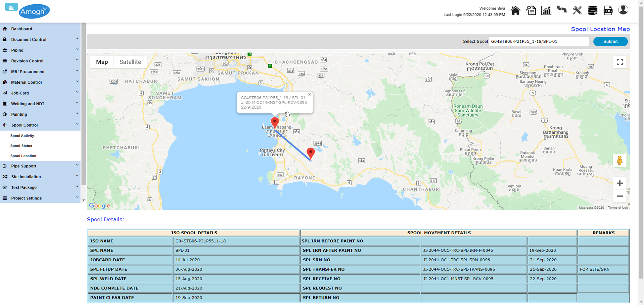This screenshot has width=644, height=305.
Task: Open the user profile avatar icon
Action: pos(623,10)
